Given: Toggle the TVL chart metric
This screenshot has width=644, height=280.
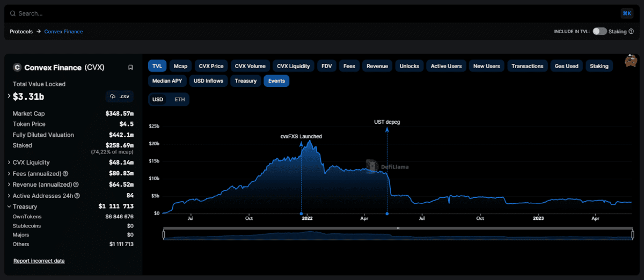Looking at the screenshot, I should point(157,66).
